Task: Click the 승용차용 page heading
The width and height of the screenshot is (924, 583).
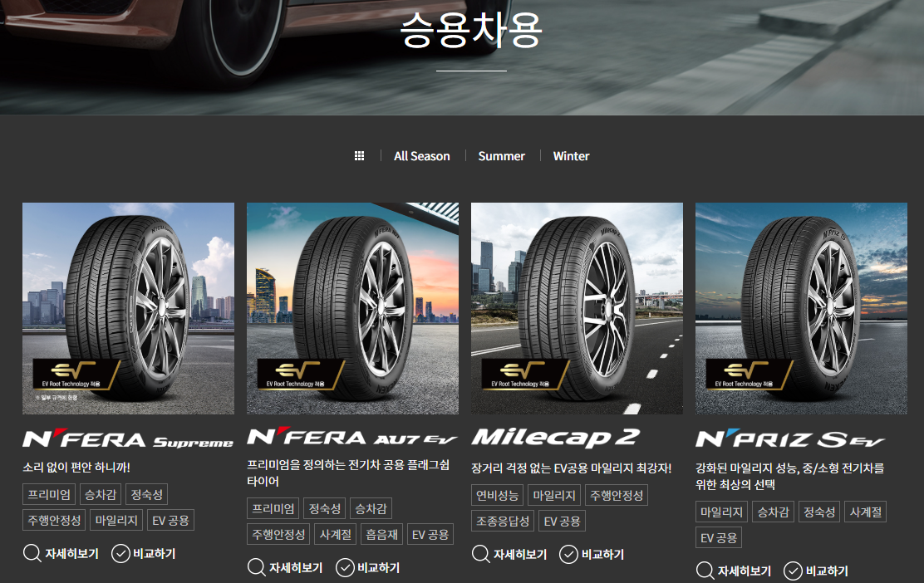Action: pyautogui.click(x=471, y=29)
